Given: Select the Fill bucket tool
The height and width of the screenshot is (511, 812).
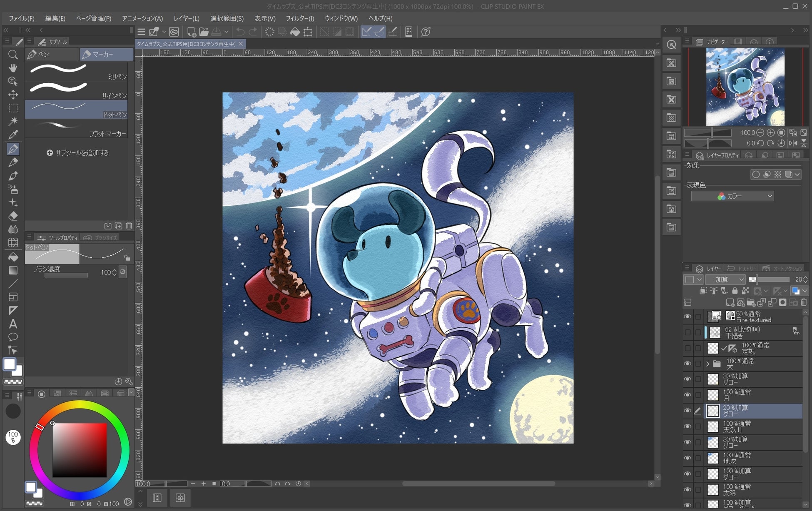Looking at the screenshot, I should (x=13, y=257).
